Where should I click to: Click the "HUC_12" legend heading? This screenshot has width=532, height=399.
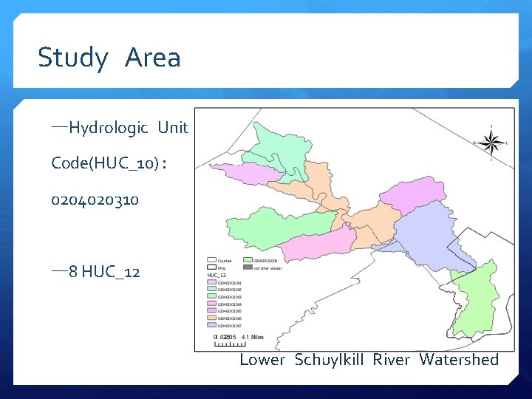tap(216, 275)
